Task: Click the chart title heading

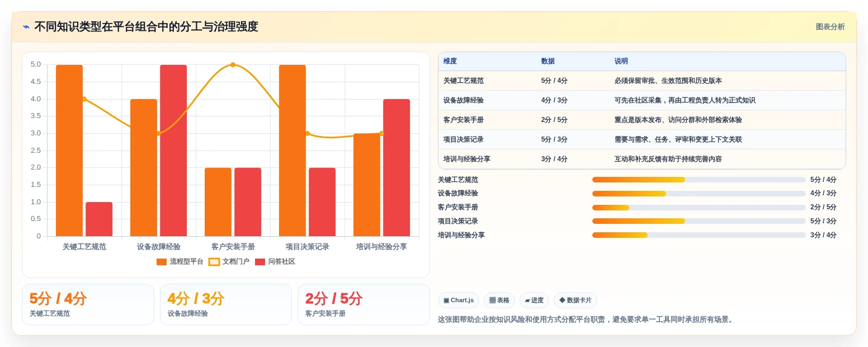Action: click(146, 27)
